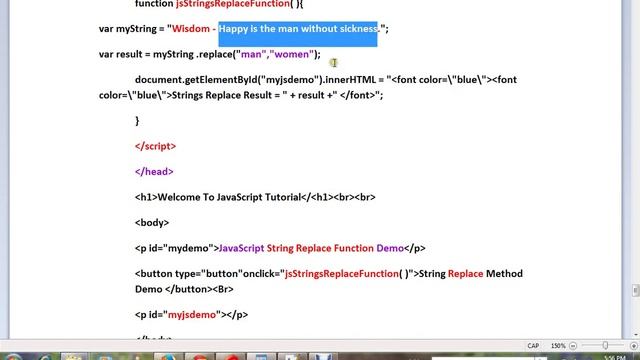Click the purple word "man" in replace call
Viewport: 640px width, 360px height.
coord(251,54)
